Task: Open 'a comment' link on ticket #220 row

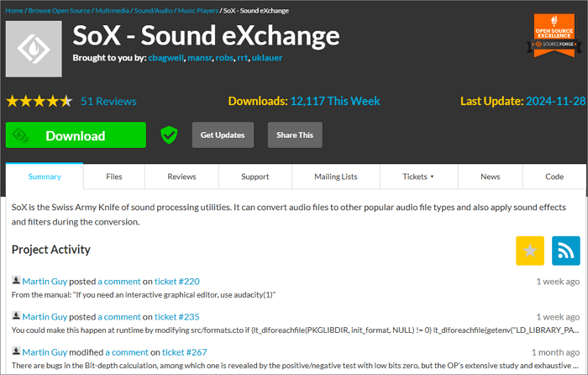Action: pyautogui.click(x=119, y=281)
